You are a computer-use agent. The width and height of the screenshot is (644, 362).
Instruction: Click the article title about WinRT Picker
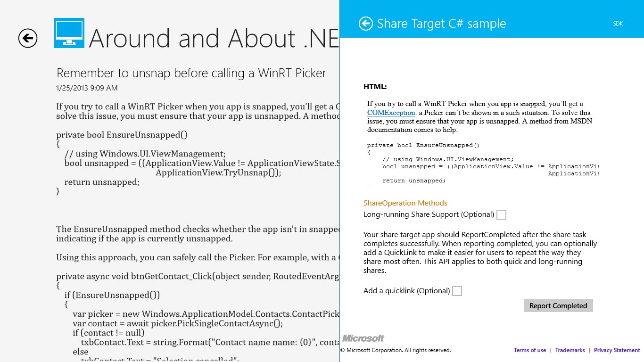191,73
